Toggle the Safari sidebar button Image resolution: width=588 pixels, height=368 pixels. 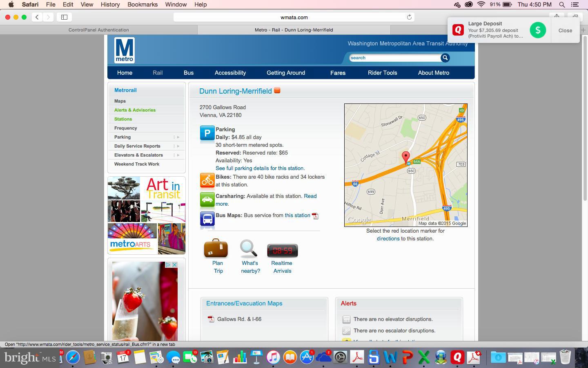click(x=64, y=17)
